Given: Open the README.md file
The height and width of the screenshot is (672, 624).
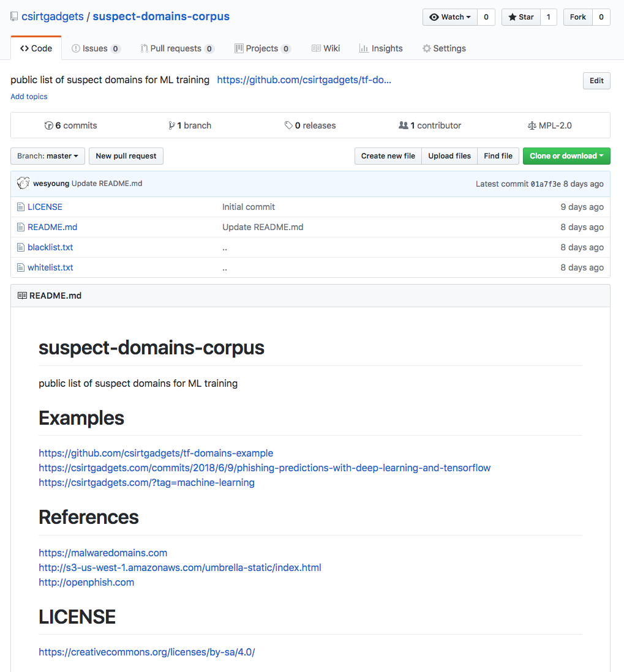Looking at the screenshot, I should [x=52, y=227].
